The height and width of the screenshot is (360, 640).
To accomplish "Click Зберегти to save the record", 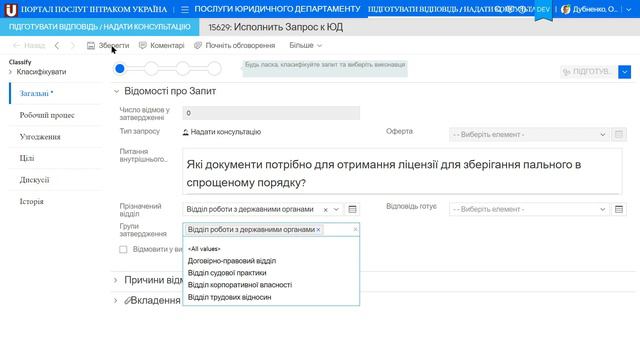I will click(x=108, y=45).
